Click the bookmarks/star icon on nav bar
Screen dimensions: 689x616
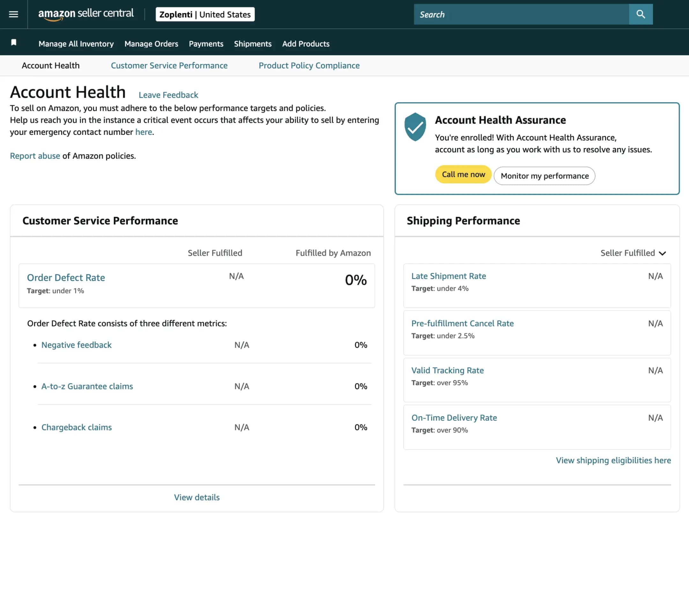(14, 42)
